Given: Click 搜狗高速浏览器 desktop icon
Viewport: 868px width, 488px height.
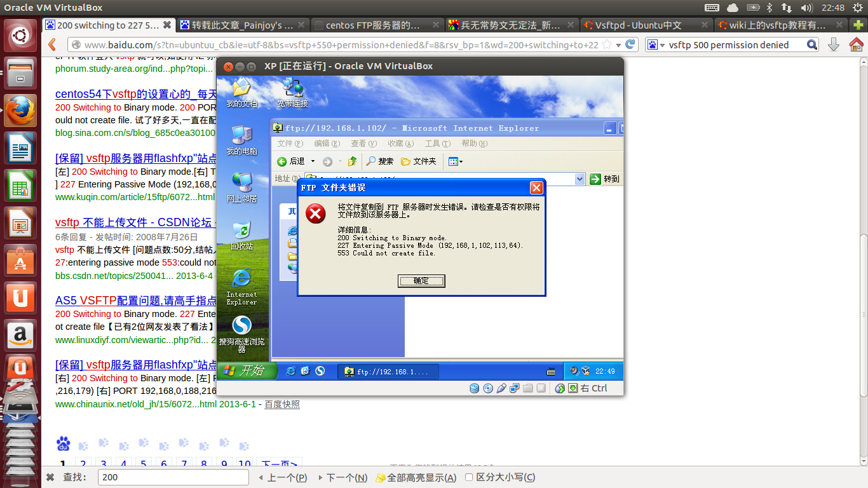Looking at the screenshot, I should coord(241,335).
